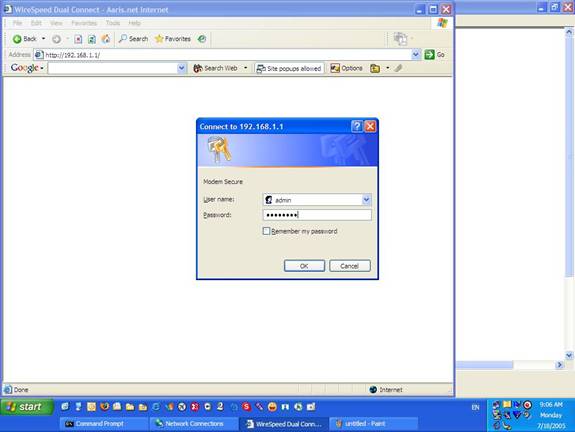Toggle Site popups allowed blocker button
575x432 pixels.
point(289,69)
